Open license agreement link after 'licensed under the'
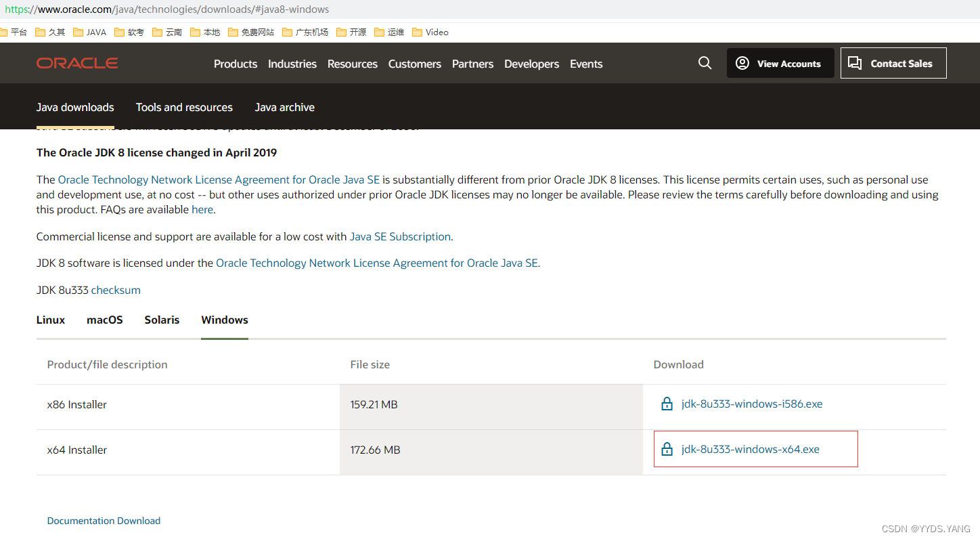 tap(377, 263)
